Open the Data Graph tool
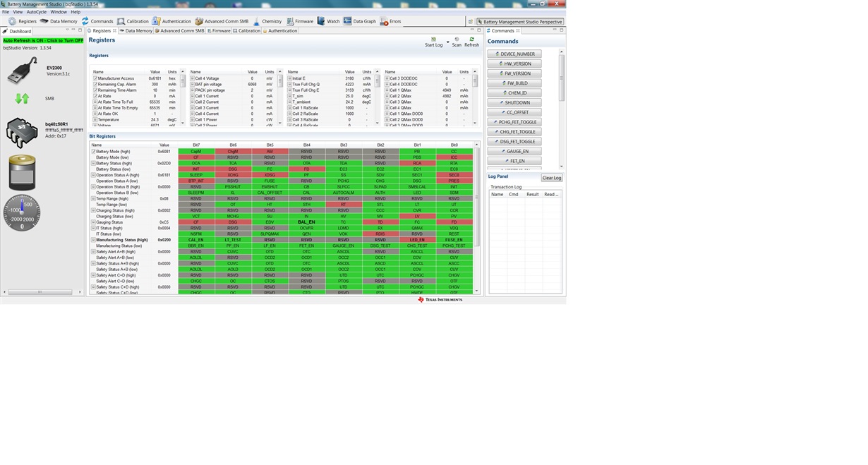Screen dimensions: 868x465 click(x=360, y=21)
